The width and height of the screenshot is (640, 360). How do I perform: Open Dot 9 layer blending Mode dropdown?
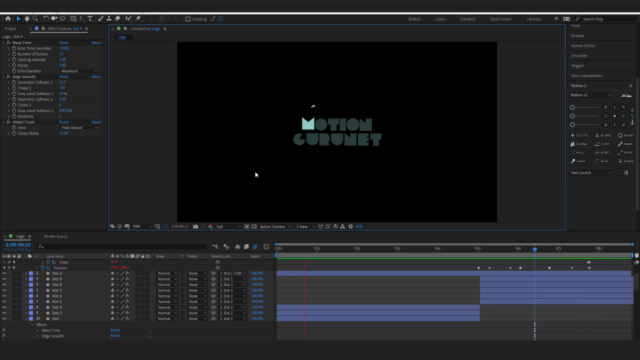click(x=166, y=279)
